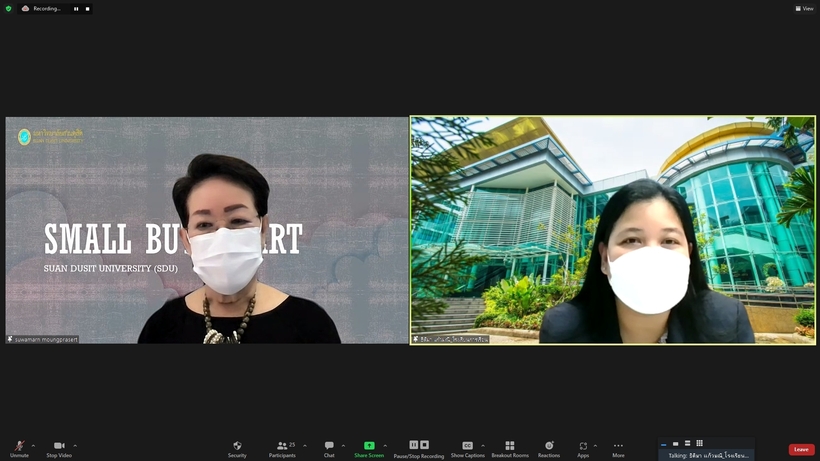Open the Participants panel
Viewport: 820px width, 461px height.
[282, 449]
